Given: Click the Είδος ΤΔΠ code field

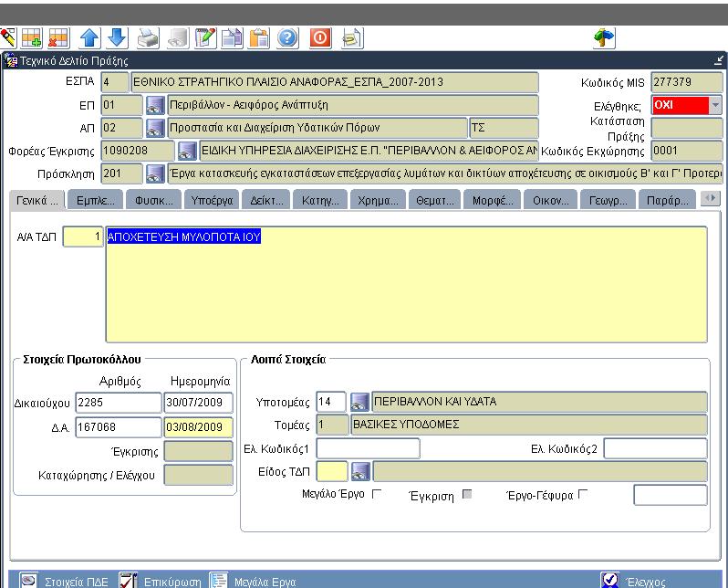Looking at the screenshot, I should 332,471.
